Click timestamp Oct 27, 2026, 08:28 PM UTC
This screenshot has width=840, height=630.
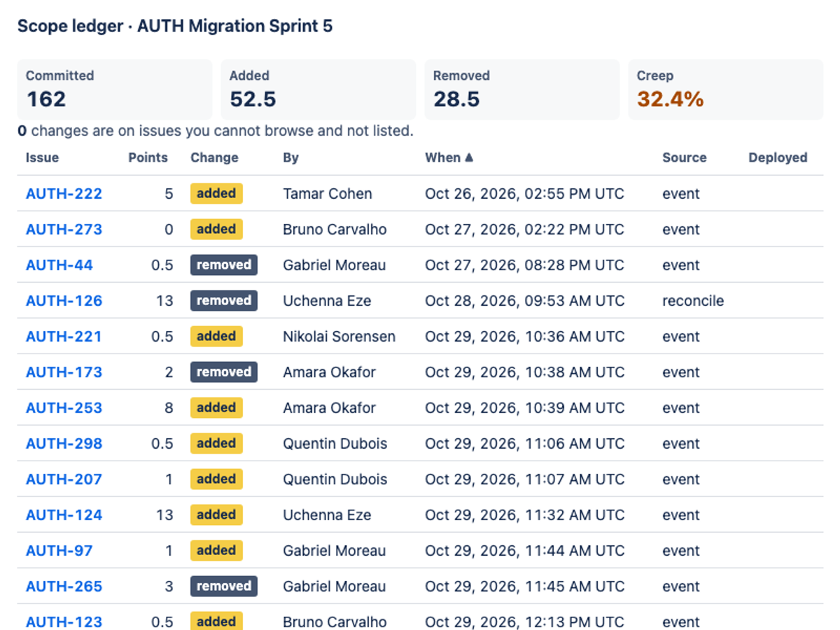point(524,265)
